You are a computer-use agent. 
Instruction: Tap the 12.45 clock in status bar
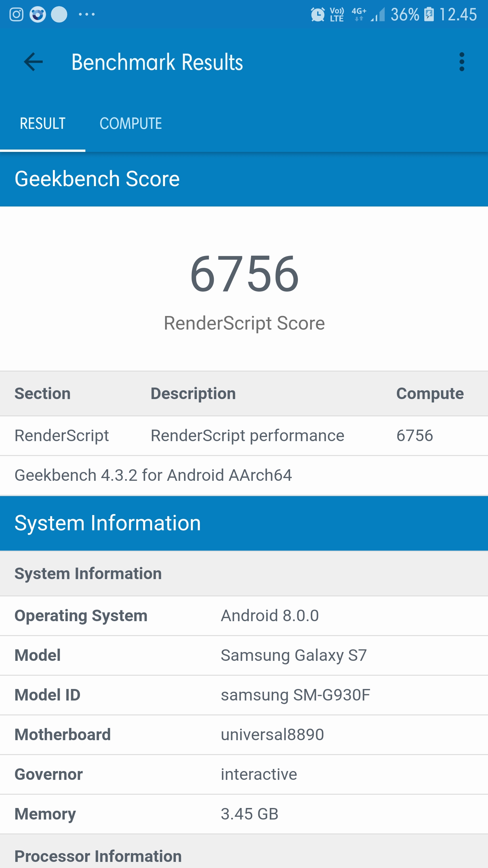tap(458, 15)
